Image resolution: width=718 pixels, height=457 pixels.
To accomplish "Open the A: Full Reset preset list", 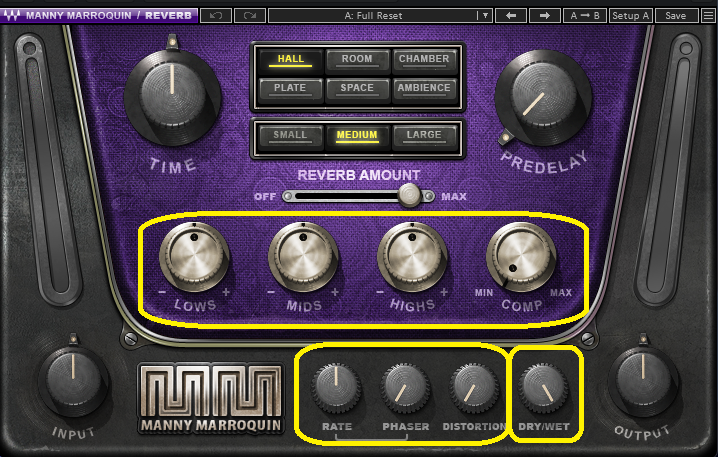I will [373, 16].
